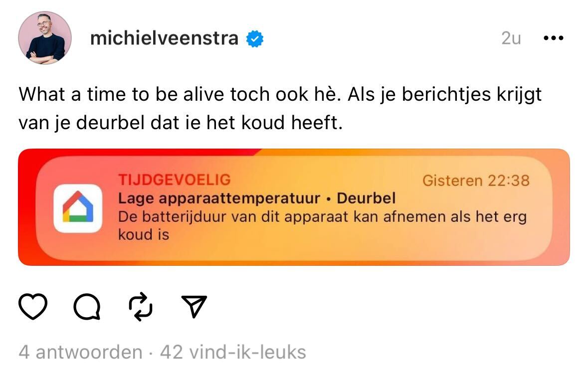Image resolution: width=588 pixels, height=372 pixels.
Task: Open the notification screenshot image
Action: pos(294,206)
